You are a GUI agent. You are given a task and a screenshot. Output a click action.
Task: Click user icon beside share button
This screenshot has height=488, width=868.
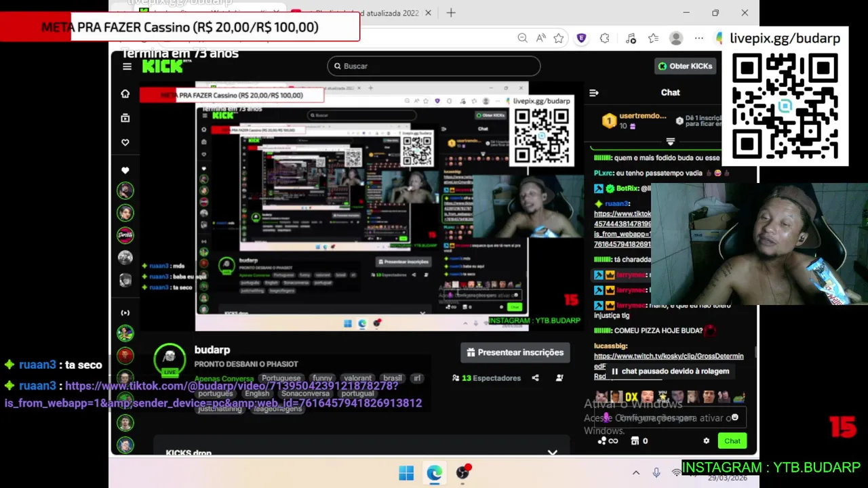[x=559, y=378]
